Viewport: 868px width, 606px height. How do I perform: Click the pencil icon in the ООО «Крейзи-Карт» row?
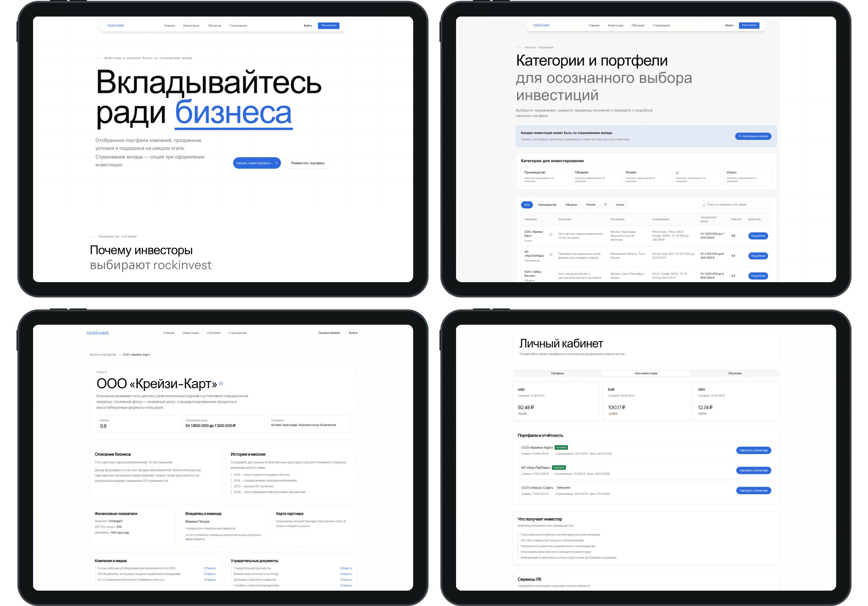click(551, 234)
